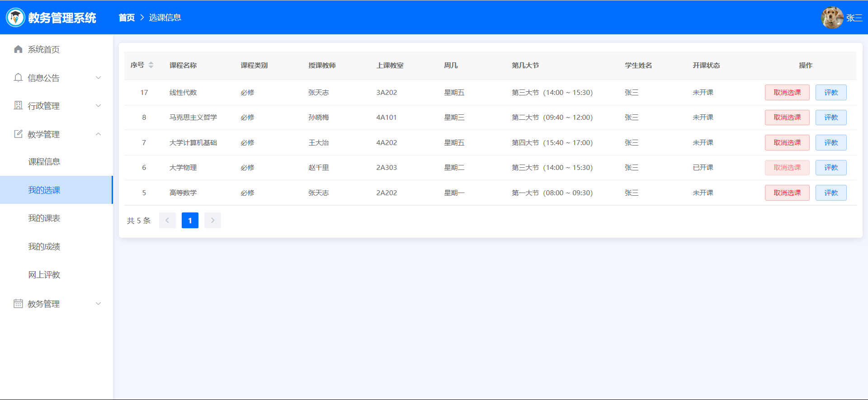Click 评教 for 马克思主义哲学
The image size is (868, 400).
pos(831,118)
